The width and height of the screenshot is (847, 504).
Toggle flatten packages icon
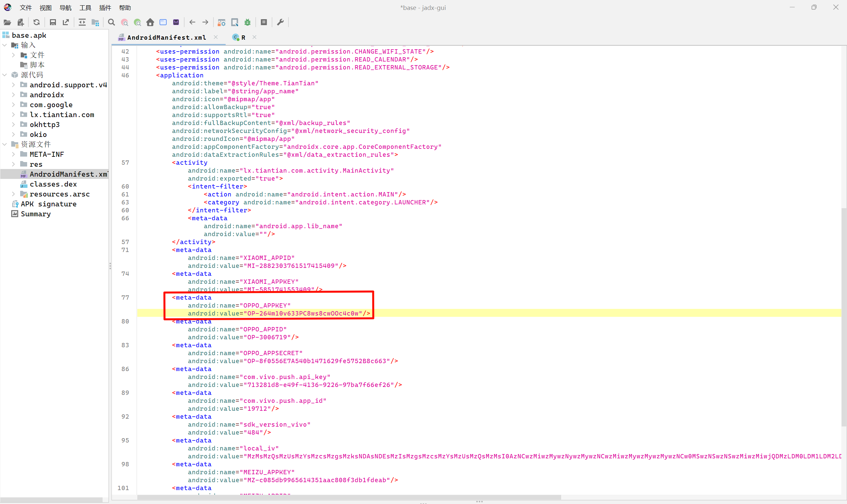(96, 22)
